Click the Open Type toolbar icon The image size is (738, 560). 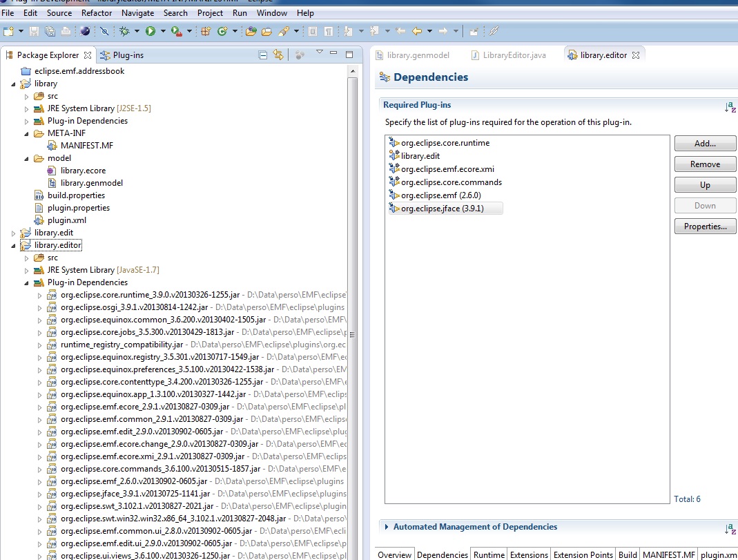click(x=251, y=32)
